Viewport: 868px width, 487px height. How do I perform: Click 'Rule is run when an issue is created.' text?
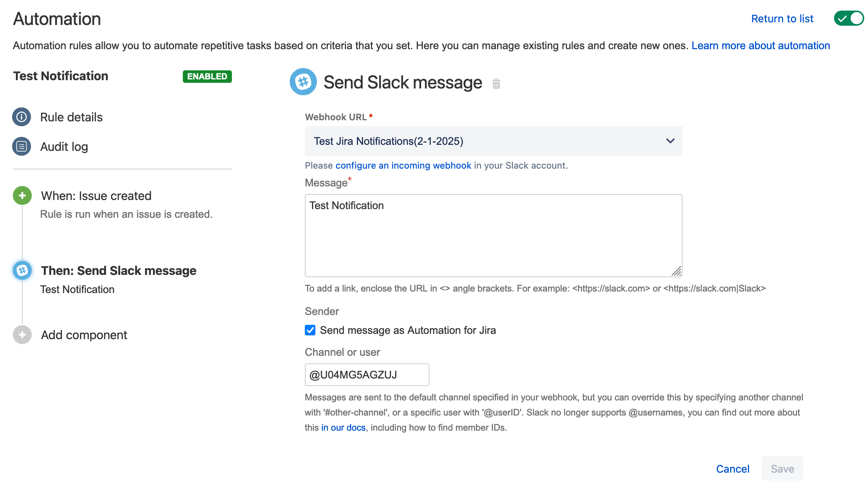[127, 214]
